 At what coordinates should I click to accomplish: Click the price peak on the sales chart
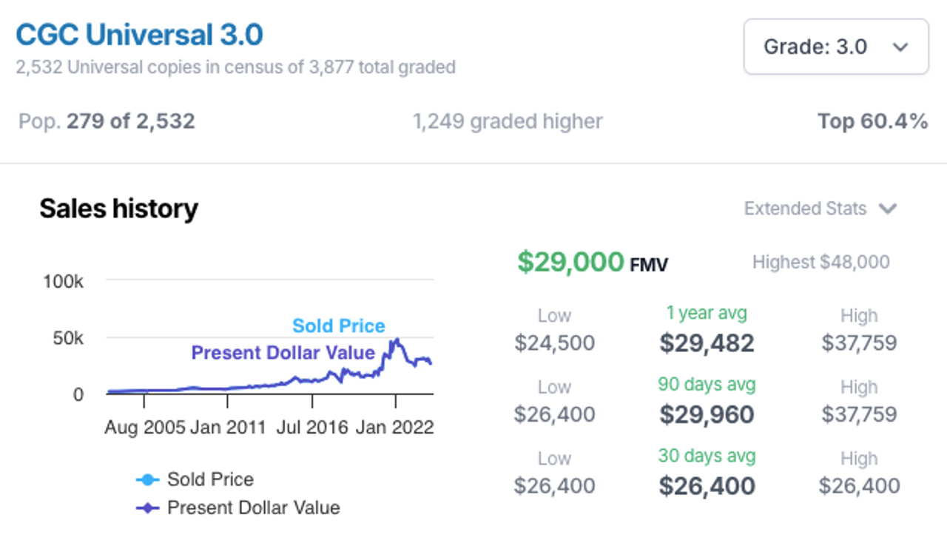pyautogui.click(x=397, y=340)
